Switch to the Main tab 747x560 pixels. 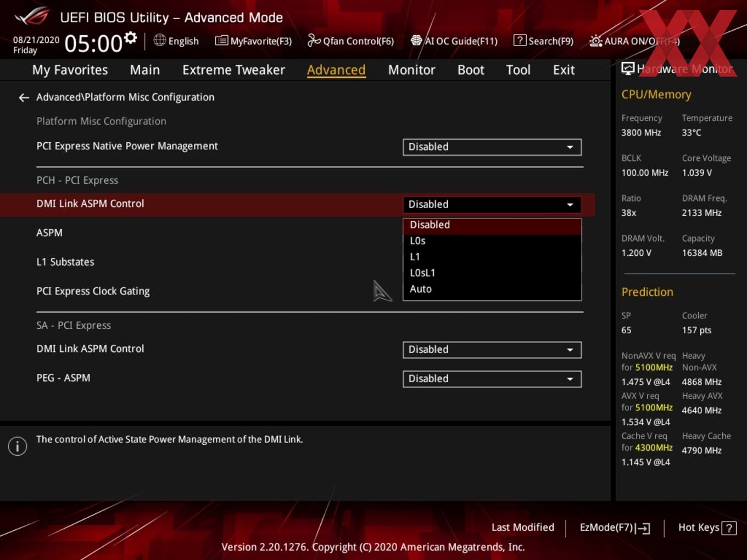(145, 70)
